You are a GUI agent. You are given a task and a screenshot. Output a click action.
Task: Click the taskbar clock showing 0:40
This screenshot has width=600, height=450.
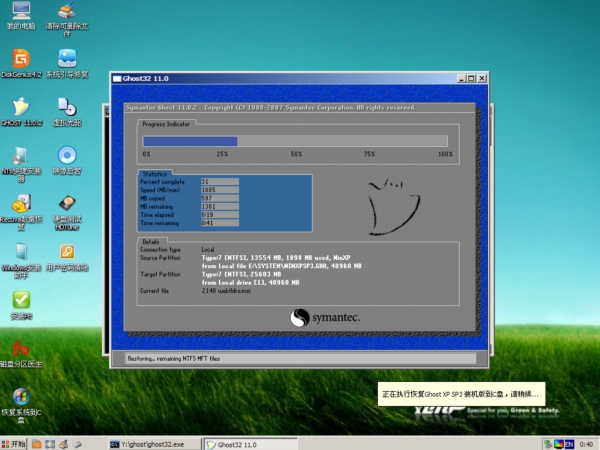point(586,444)
